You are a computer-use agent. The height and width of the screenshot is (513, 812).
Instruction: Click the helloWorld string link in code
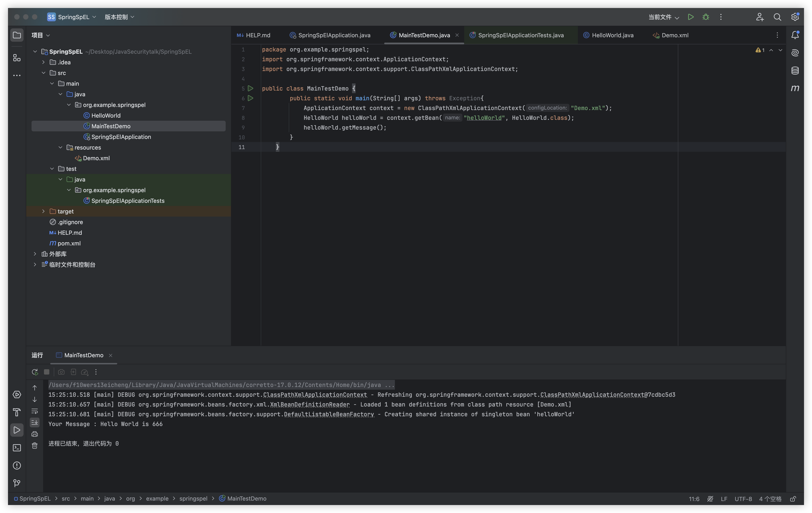pyautogui.click(x=484, y=118)
